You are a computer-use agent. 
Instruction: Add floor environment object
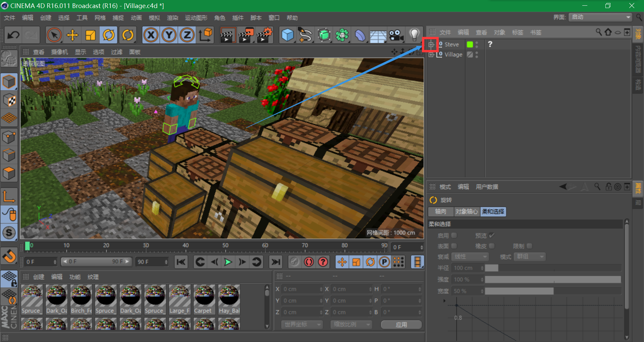click(378, 36)
